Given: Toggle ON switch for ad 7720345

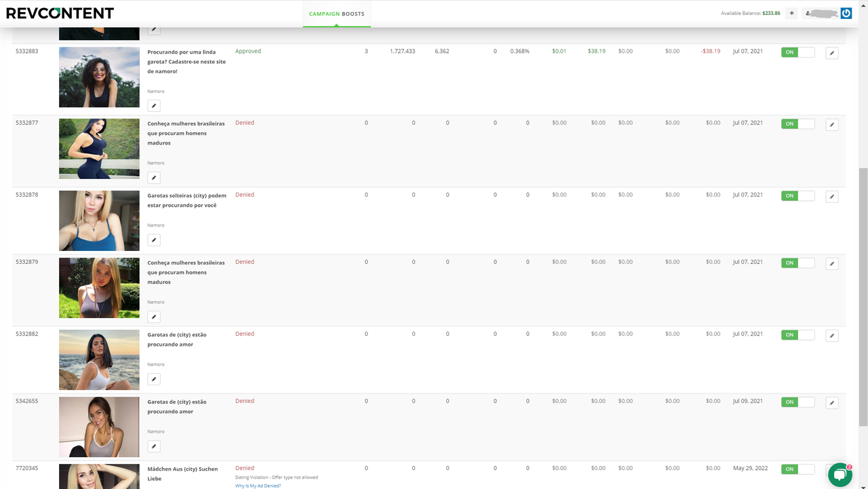Looking at the screenshot, I should 797,469.
